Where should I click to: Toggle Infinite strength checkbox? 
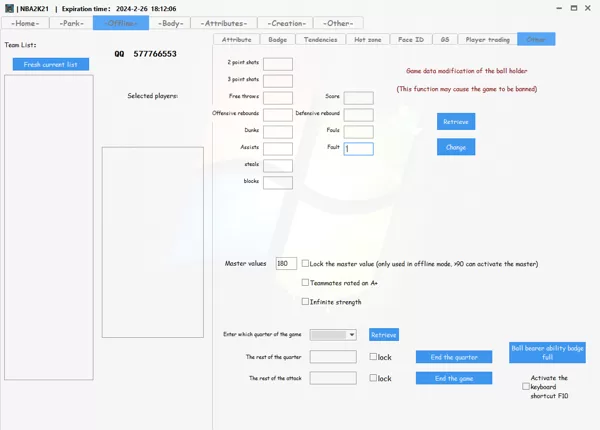[x=305, y=301]
